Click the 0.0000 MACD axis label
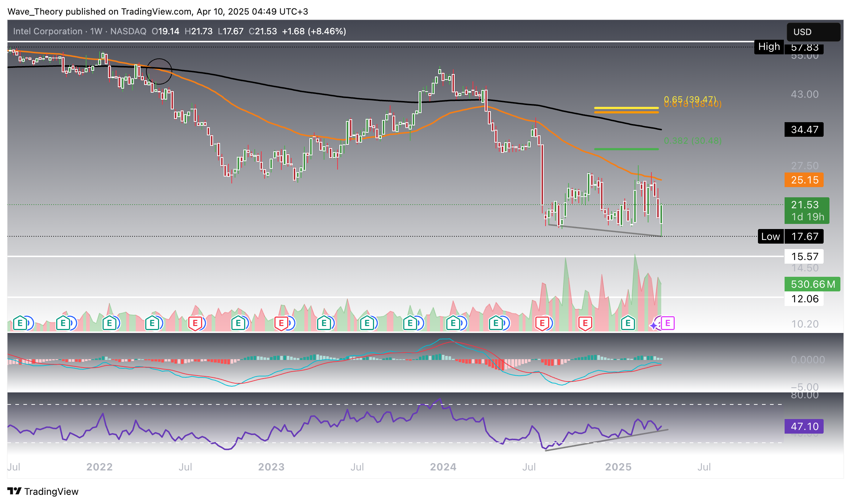This screenshot has width=851, height=504. pyautogui.click(x=808, y=360)
